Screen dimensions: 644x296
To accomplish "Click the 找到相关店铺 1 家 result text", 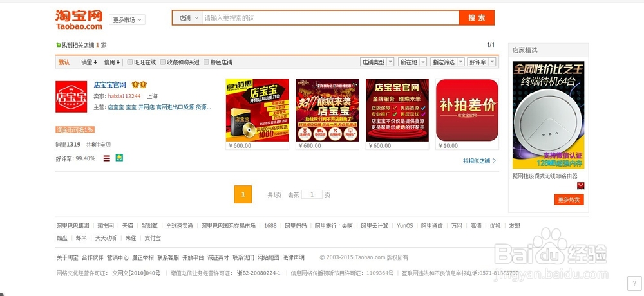I will tap(84, 45).
